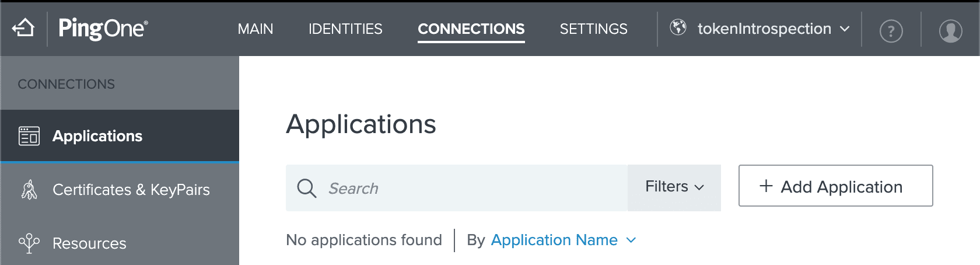The height and width of the screenshot is (265, 980).
Task: Switch to the MAIN tab
Action: (256, 29)
